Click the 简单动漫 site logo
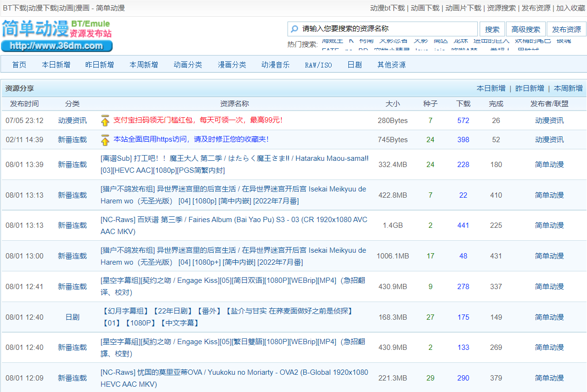Viewport: 587px width, 392px height. (57, 35)
